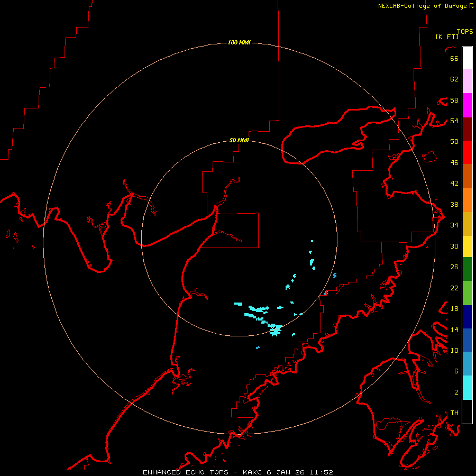Image resolution: width=476 pixels, height=476 pixels.
Task: Click the yellow 30-34 K FT legend swatch
Action: (x=467, y=246)
